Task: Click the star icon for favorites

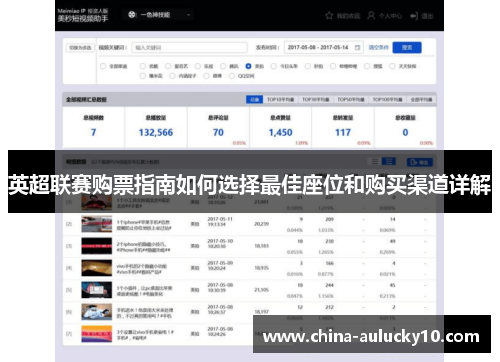Action: tap(329, 16)
